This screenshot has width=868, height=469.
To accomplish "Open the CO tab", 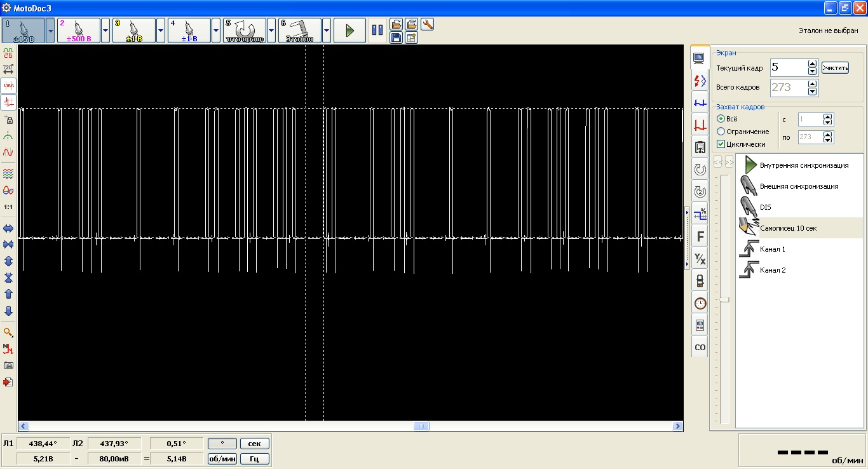I will point(700,347).
